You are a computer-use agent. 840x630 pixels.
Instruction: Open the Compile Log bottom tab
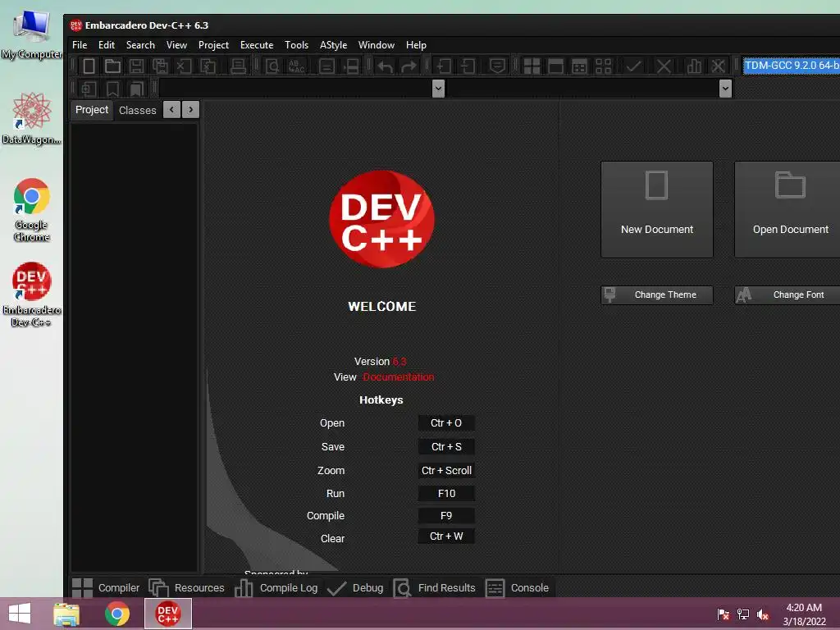[276, 587]
